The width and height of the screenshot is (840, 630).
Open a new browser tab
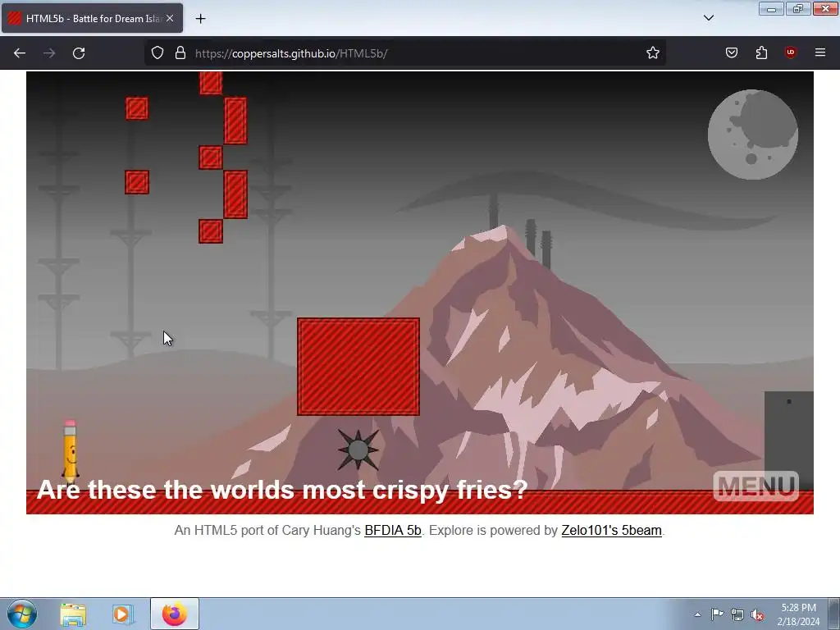click(x=200, y=19)
